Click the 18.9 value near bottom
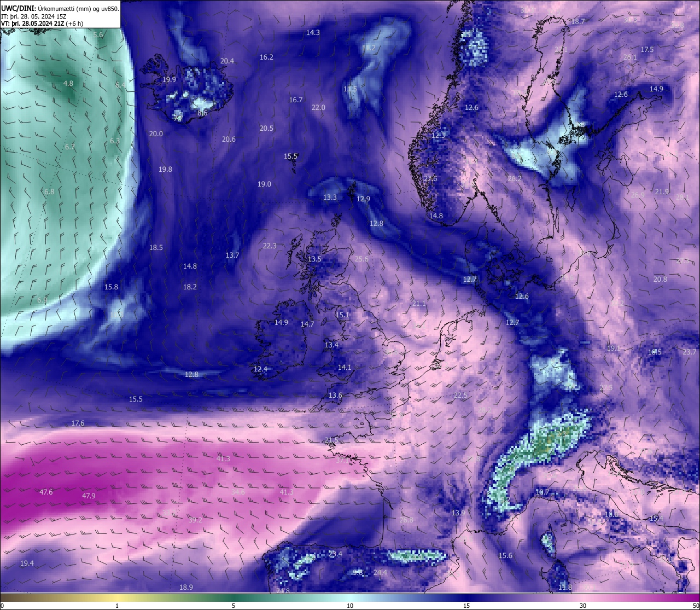Viewport: 700px width, 610px height. [x=186, y=587]
